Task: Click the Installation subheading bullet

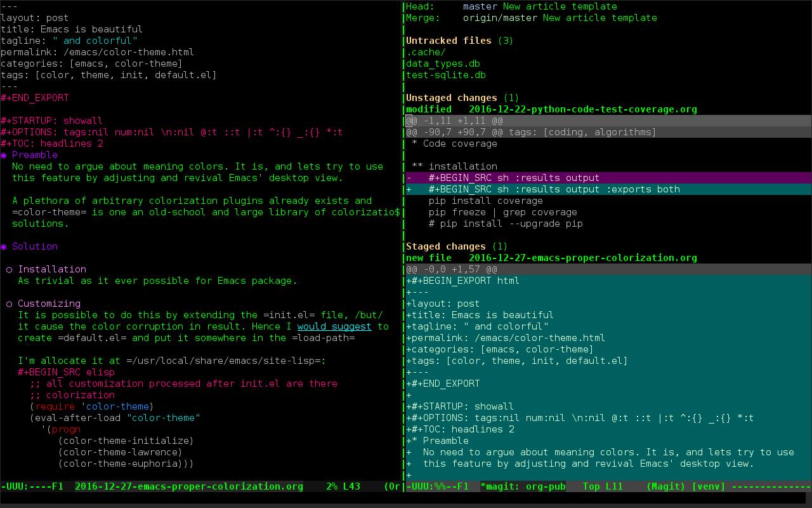Action: click(10, 269)
